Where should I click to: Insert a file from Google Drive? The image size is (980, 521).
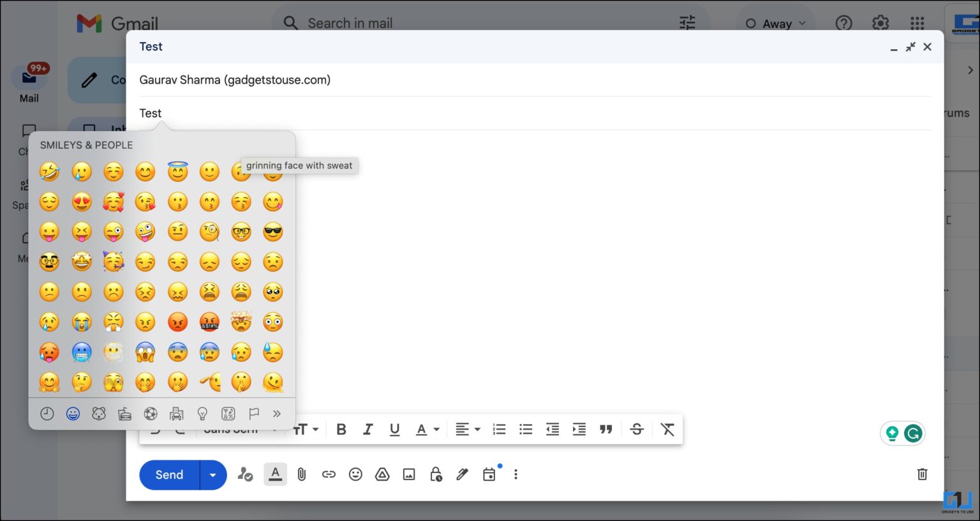[382, 474]
